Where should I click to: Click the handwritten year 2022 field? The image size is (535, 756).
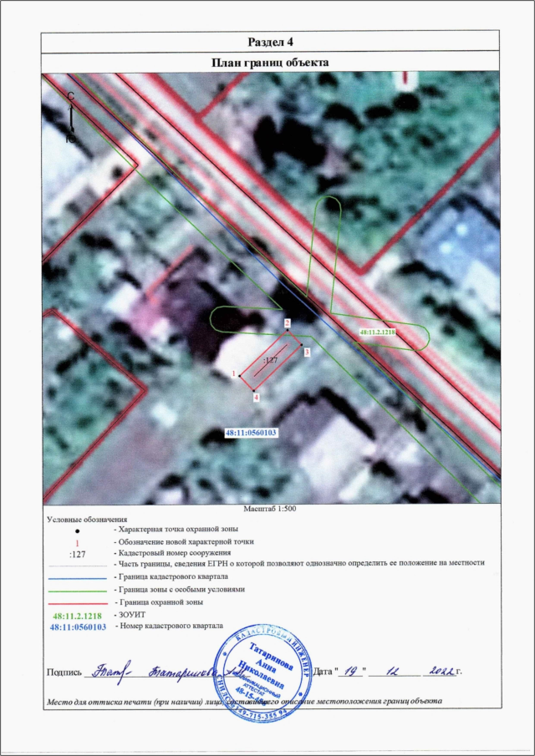440,671
